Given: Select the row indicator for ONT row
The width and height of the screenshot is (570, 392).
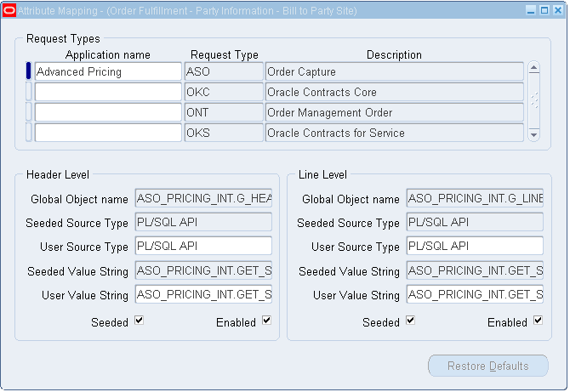Looking at the screenshot, I should (x=29, y=112).
